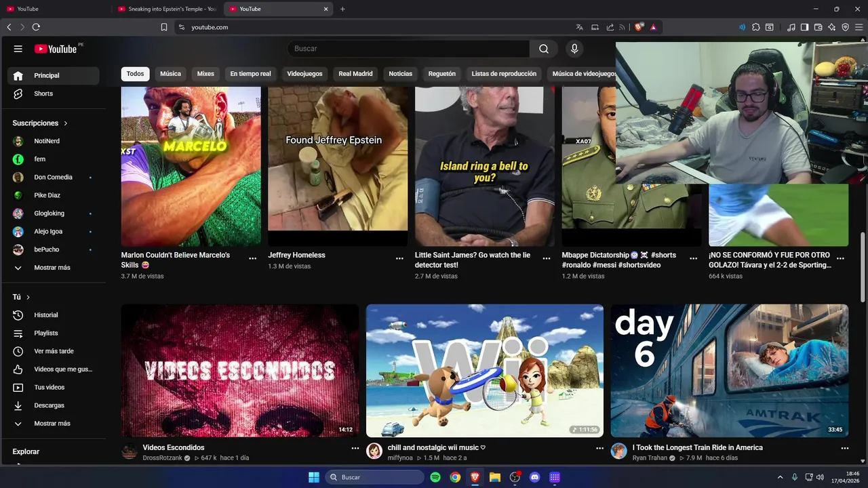868x488 pixels.
Task: Open the browser main menu
Action: pos(859,27)
